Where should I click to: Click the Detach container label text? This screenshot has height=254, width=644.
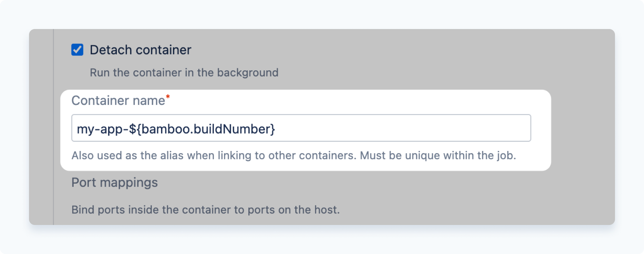pyautogui.click(x=140, y=50)
